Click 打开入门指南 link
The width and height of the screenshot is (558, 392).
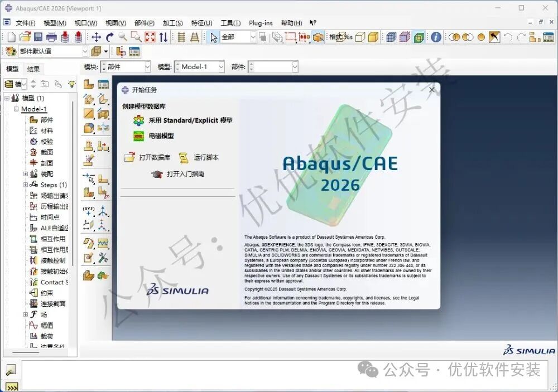point(177,174)
